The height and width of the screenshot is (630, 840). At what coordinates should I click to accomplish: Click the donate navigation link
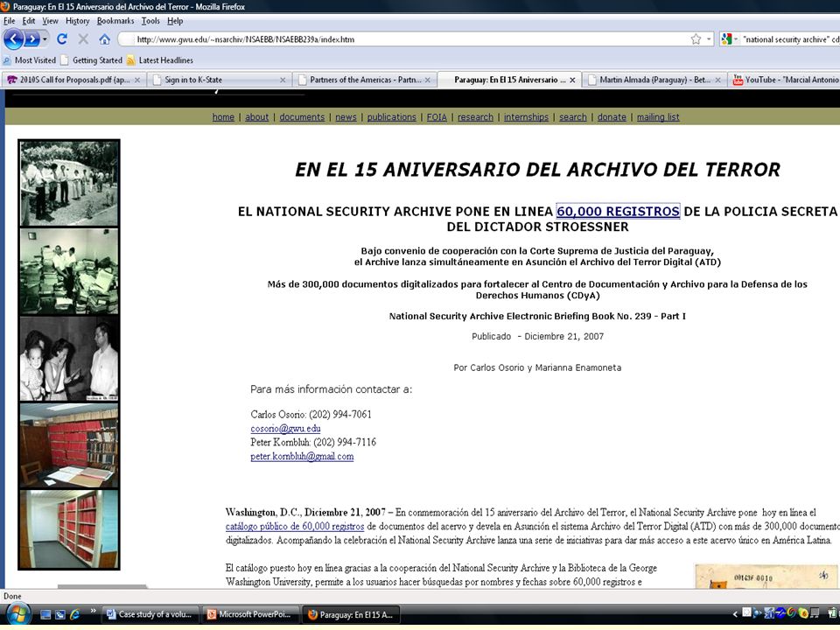coord(612,116)
